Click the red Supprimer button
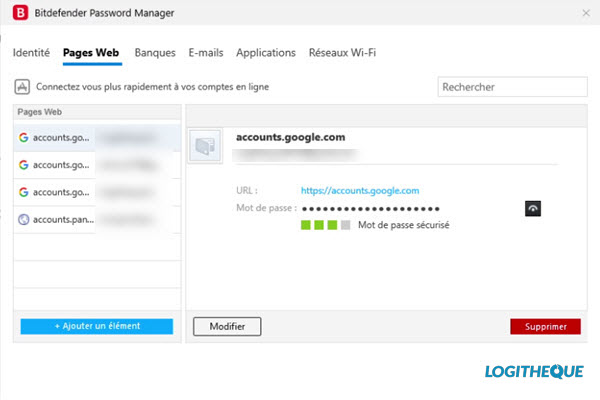 coord(545,327)
